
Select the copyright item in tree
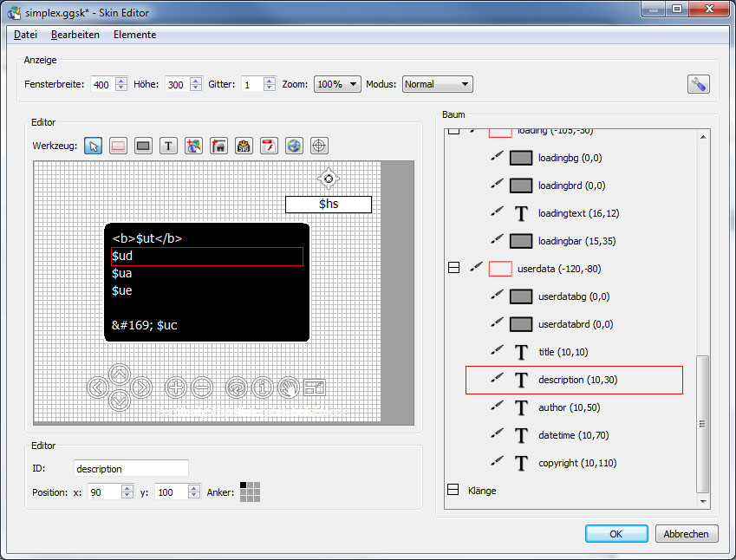[x=576, y=463]
